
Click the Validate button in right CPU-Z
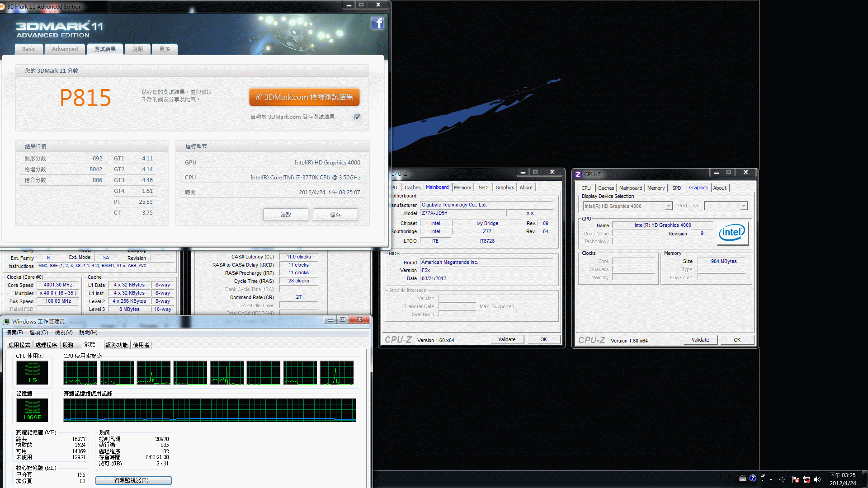click(x=699, y=340)
